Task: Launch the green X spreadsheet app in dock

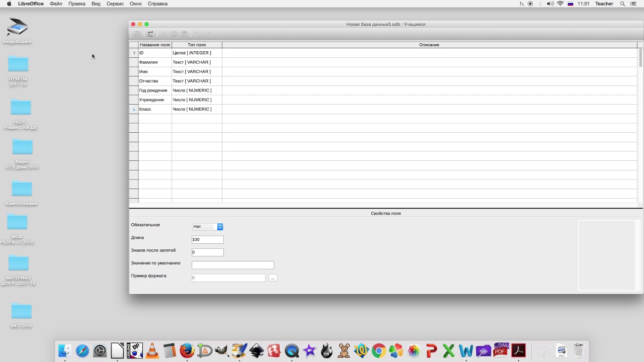Action: [x=448, y=350]
